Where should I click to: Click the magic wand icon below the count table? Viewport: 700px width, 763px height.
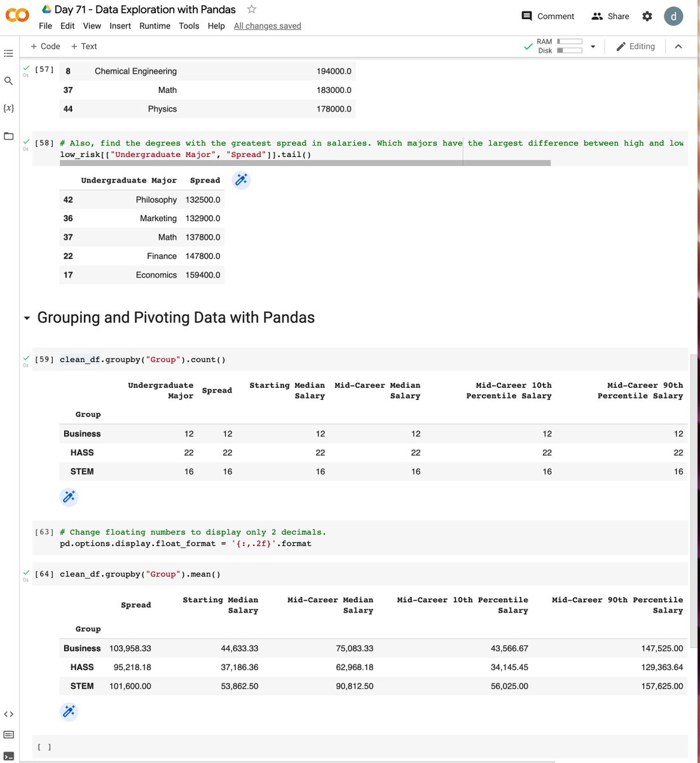pos(69,497)
